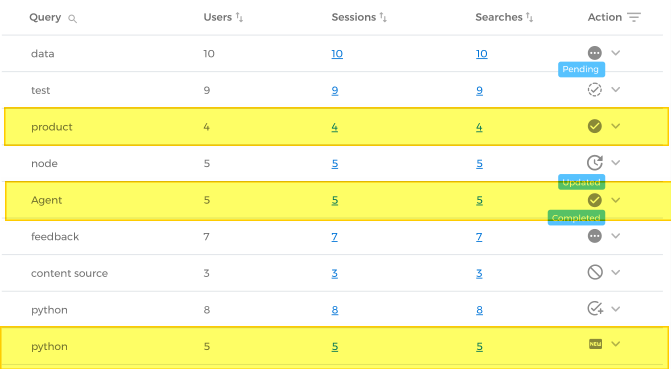Expand action chevron in the data row
This screenshot has height=369, width=671.
615,53
